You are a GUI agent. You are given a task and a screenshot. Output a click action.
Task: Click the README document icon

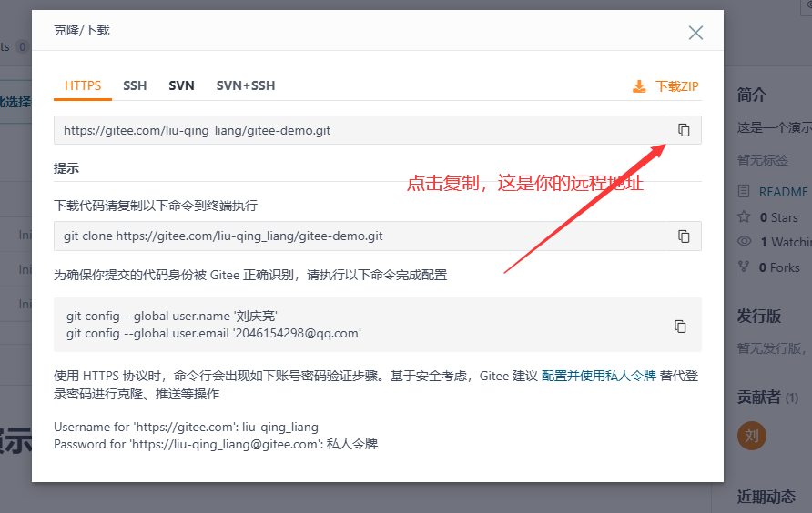(744, 191)
